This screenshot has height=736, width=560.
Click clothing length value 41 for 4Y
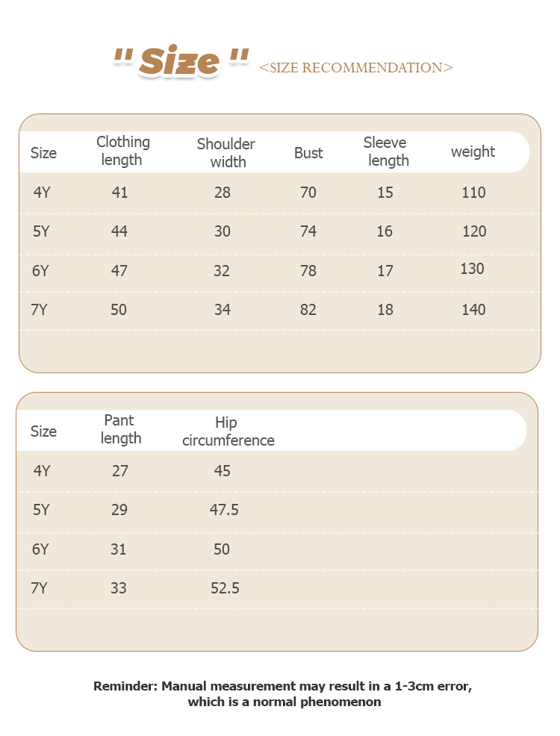(119, 193)
